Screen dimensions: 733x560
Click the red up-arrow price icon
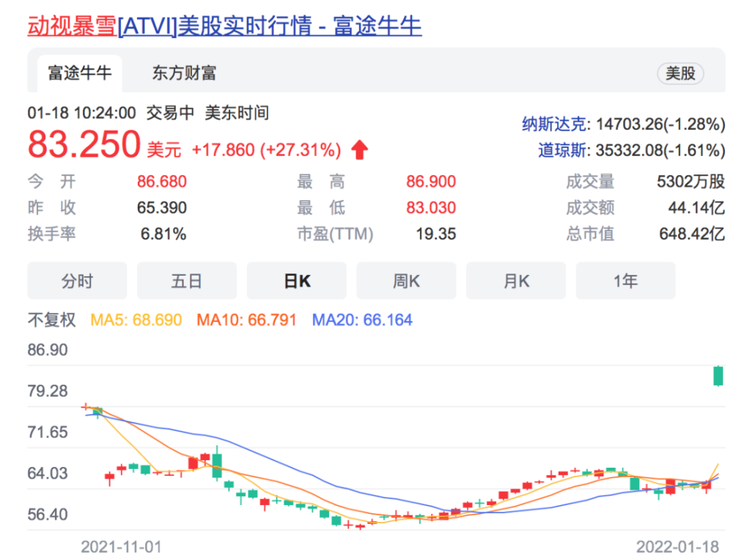pos(359,150)
